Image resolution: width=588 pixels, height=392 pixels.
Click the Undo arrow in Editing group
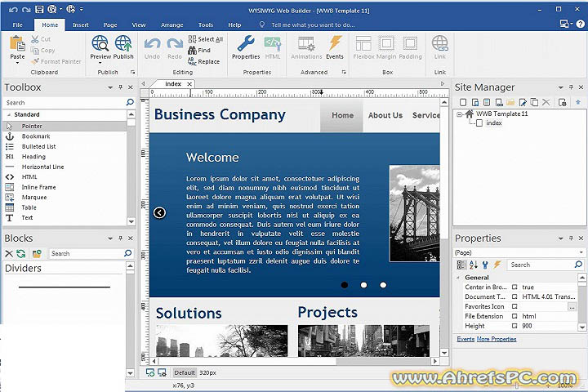(x=152, y=44)
